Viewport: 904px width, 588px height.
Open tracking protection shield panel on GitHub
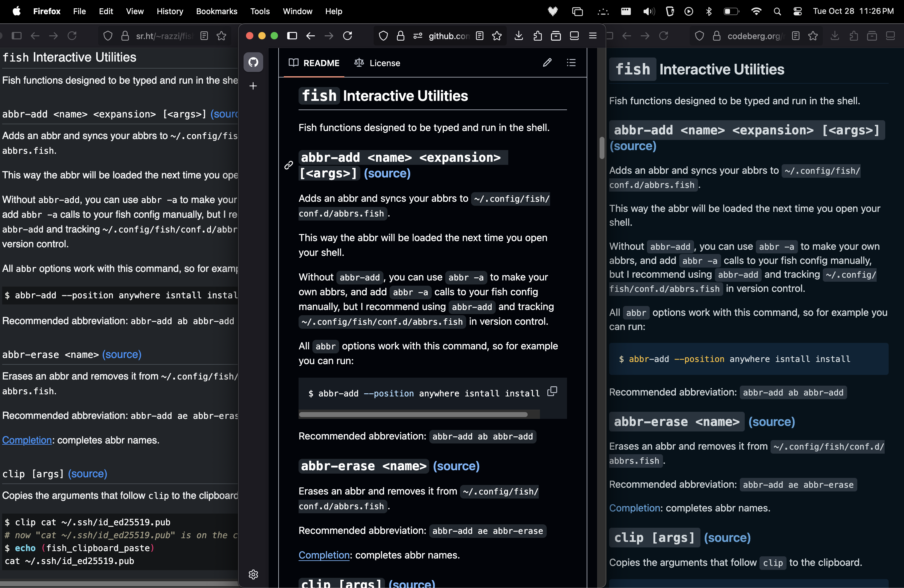384,36
